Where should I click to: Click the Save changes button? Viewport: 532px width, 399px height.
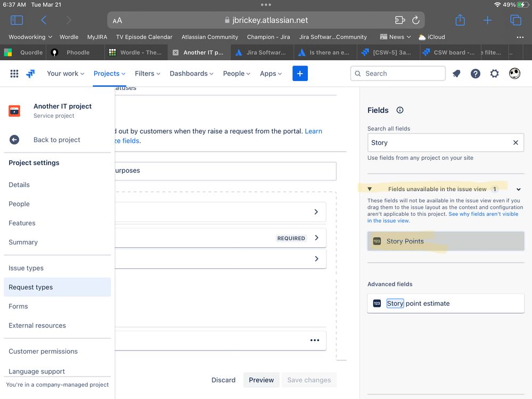[x=309, y=380]
